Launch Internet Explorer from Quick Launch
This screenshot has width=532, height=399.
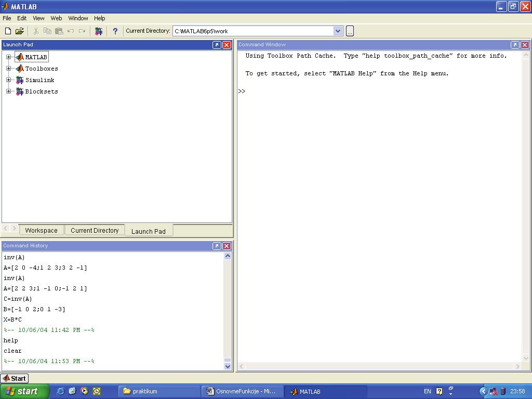point(60,391)
